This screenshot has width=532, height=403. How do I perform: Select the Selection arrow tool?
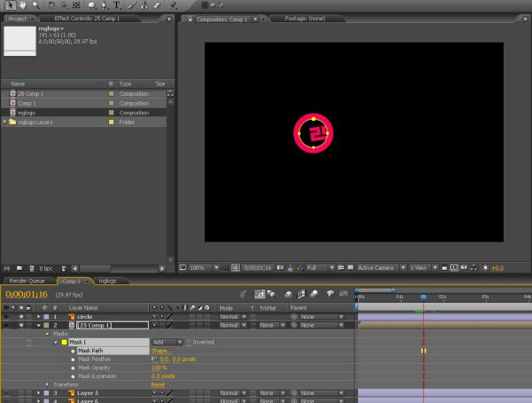10,4
